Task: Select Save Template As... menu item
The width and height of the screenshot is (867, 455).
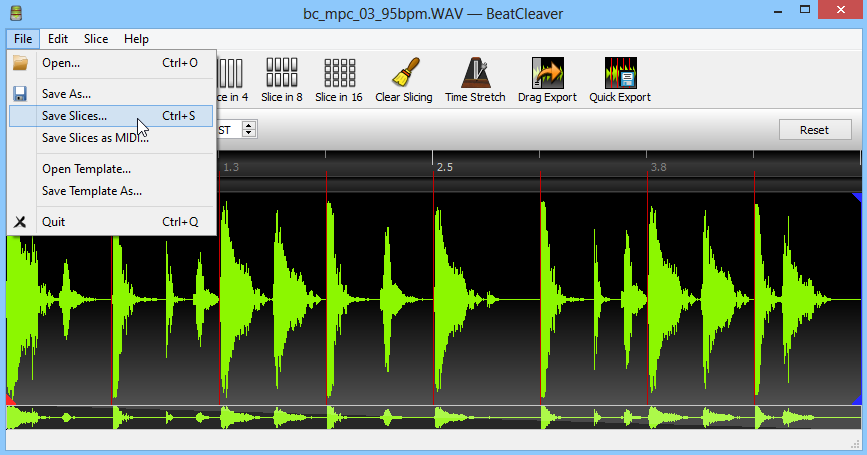Action: pyautogui.click(x=91, y=191)
